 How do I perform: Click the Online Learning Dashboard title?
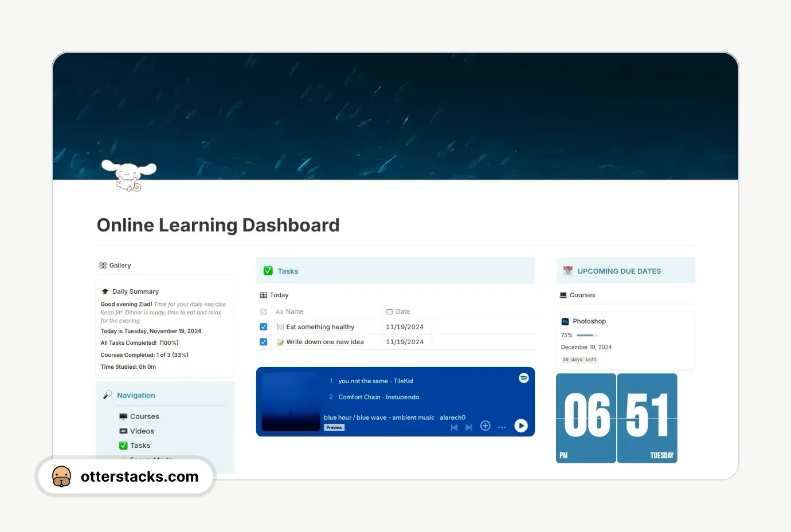(x=218, y=225)
